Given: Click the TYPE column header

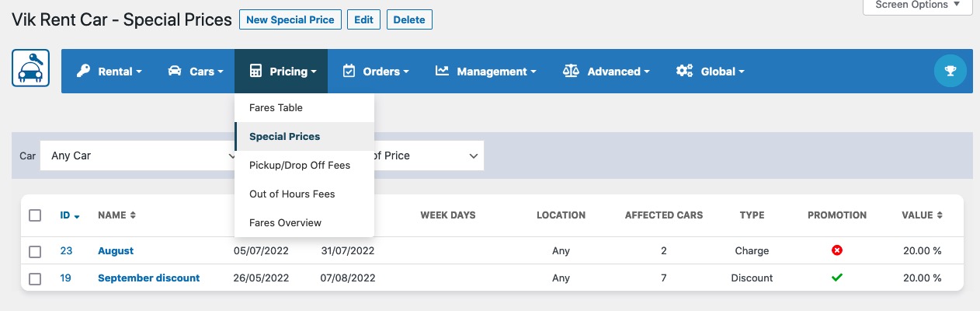Looking at the screenshot, I should coord(752,215).
